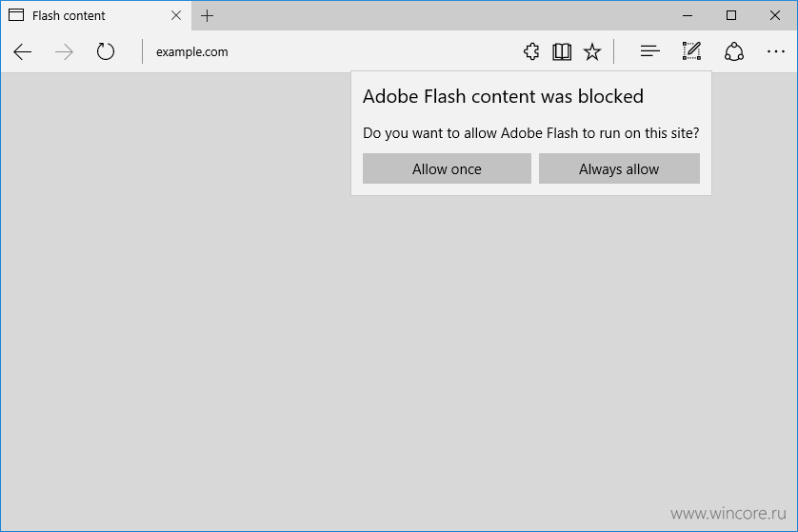Open a new tab with plus

click(x=208, y=16)
